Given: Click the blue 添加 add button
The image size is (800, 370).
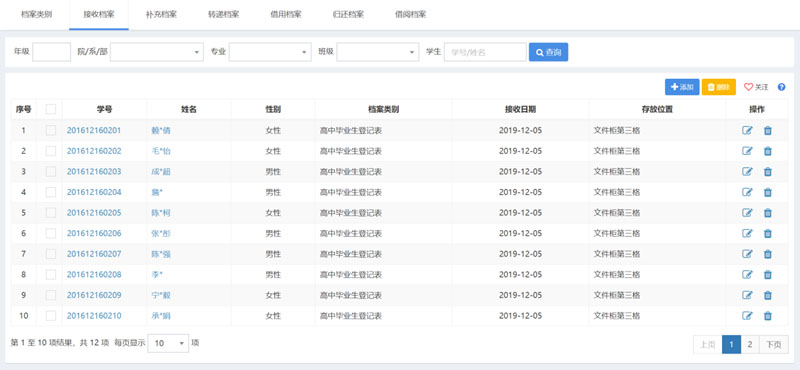Looking at the screenshot, I should coord(682,87).
